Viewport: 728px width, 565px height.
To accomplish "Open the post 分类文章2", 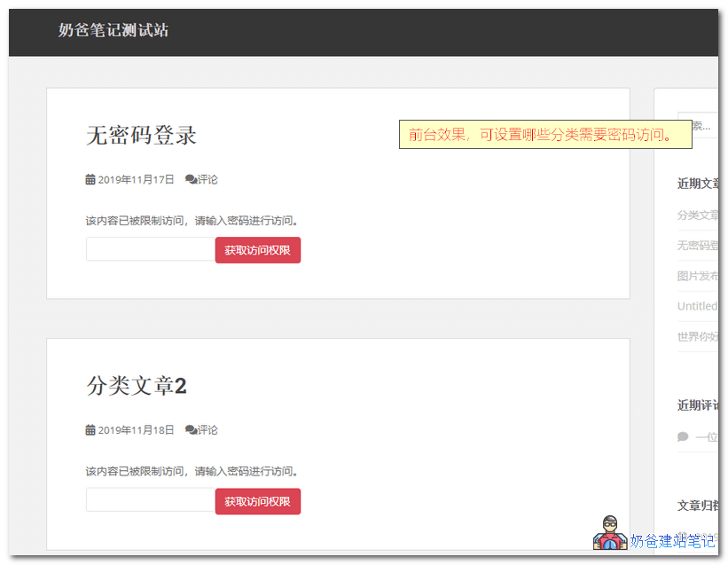I will pyautogui.click(x=139, y=386).
